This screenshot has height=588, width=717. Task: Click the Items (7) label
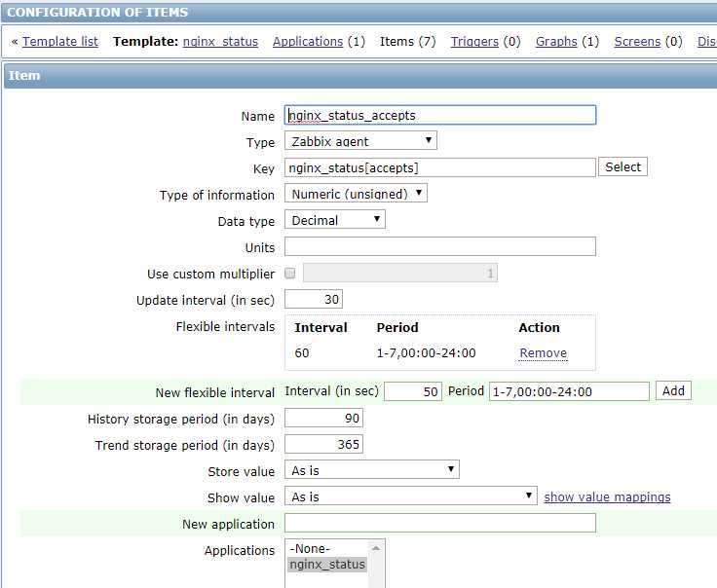(407, 42)
